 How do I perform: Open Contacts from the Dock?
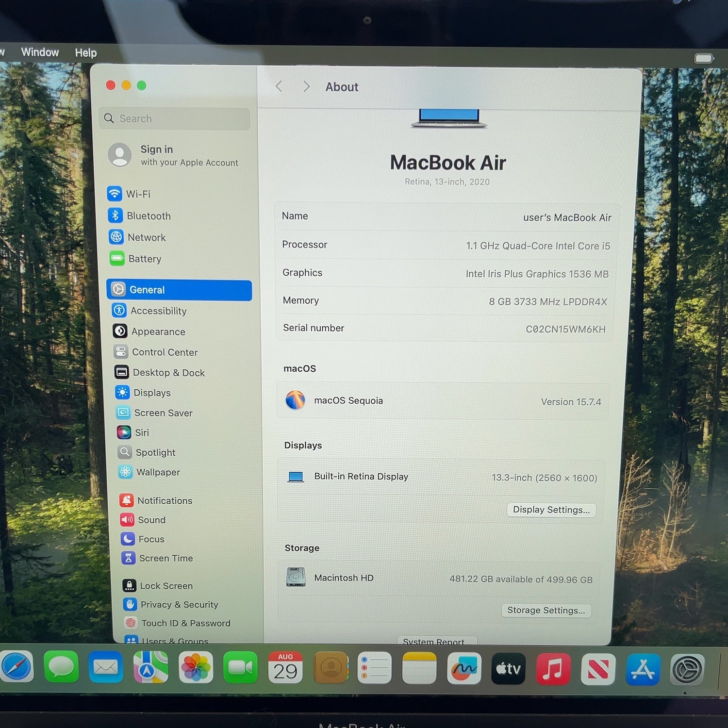coord(331,668)
